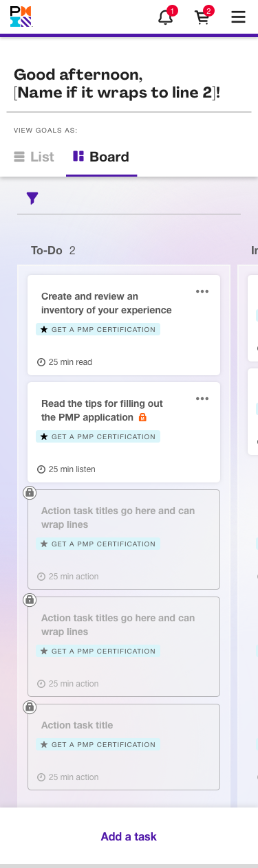Click lock icon on second locked task
The image size is (258, 868).
point(30,600)
